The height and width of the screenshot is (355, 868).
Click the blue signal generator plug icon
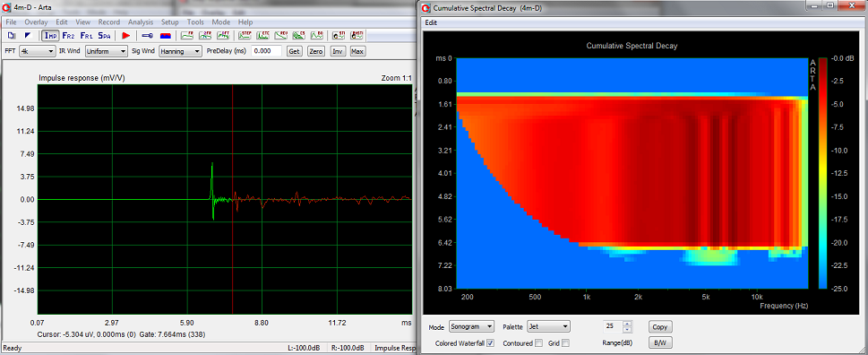click(147, 36)
